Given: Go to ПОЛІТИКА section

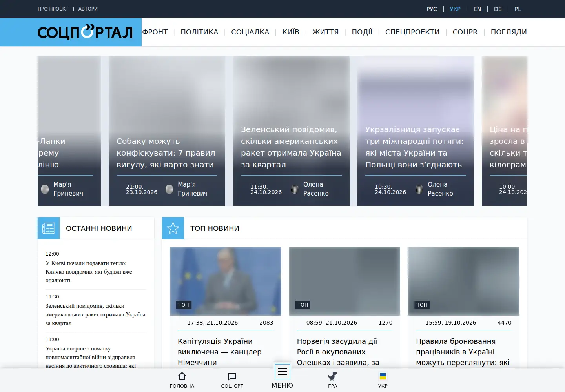Looking at the screenshot, I should 199,32.
